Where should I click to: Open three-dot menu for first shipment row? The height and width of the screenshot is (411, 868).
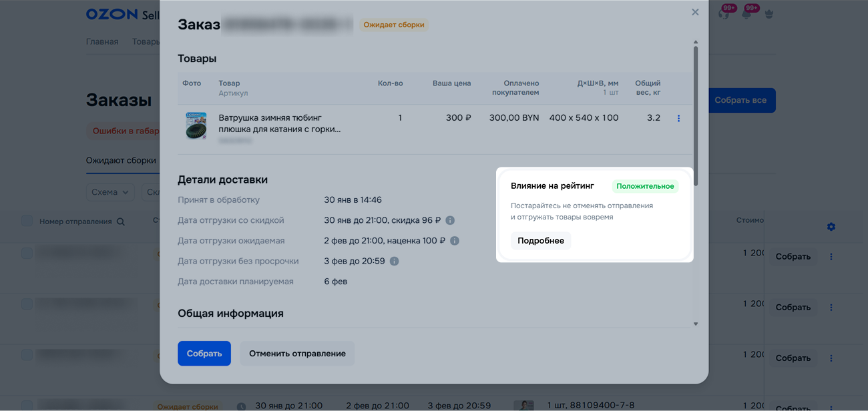click(831, 256)
